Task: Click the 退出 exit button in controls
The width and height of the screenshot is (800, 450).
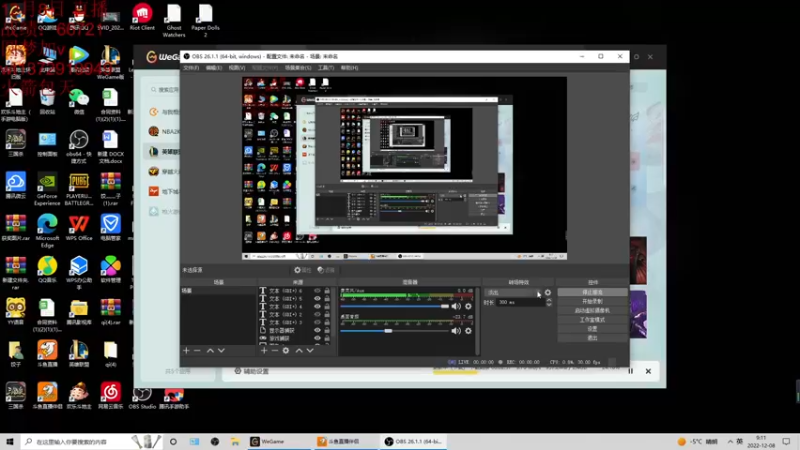Action: click(592, 338)
